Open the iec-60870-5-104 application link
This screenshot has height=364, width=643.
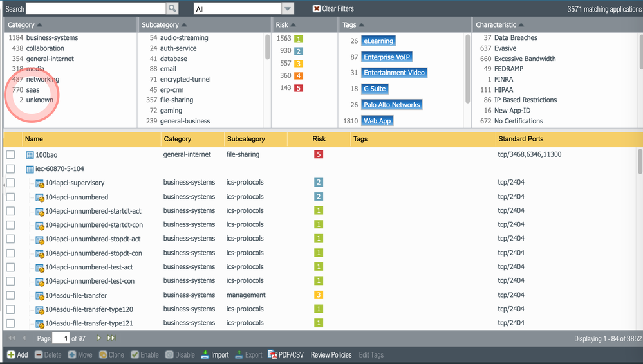[x=60, y=169]
